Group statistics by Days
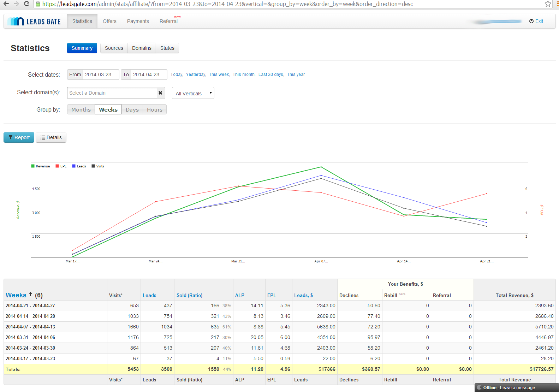The image size is (559, 392). pyautogui.click(x=132, y=109)
